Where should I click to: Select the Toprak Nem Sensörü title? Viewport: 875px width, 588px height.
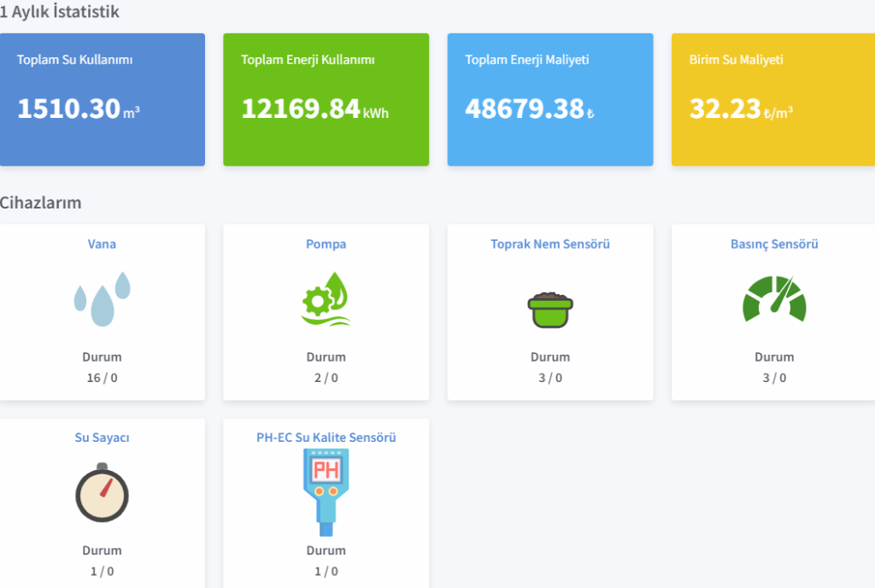[549, 244]
